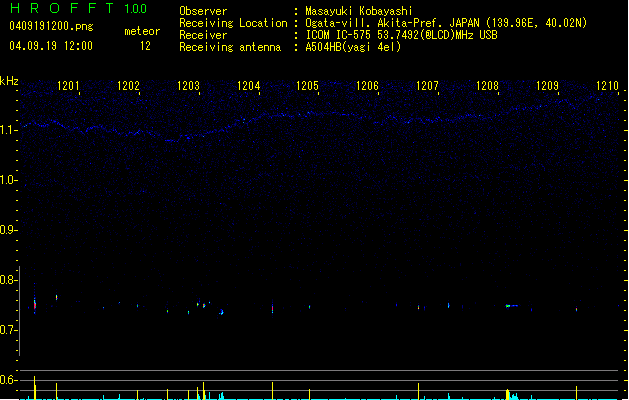
Task: Click the meteor count value 12
Action: click(x=145, y=46)
